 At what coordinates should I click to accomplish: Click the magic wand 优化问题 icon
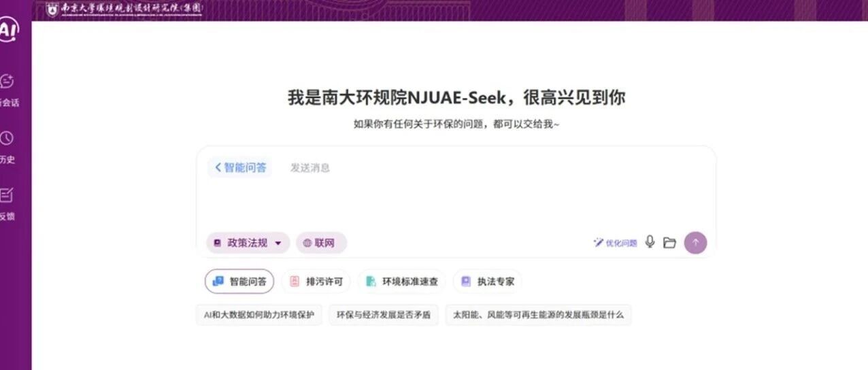[599, 243]
